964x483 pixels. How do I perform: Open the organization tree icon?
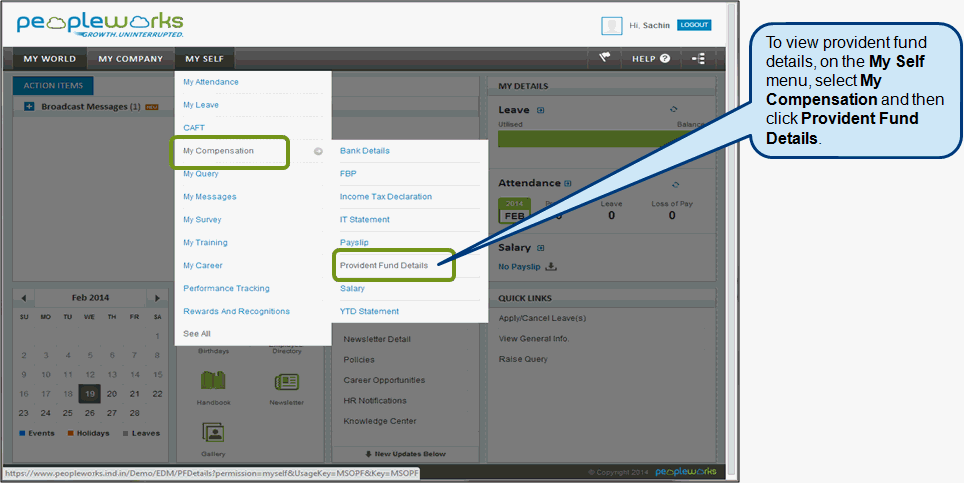tap(698, 59)
